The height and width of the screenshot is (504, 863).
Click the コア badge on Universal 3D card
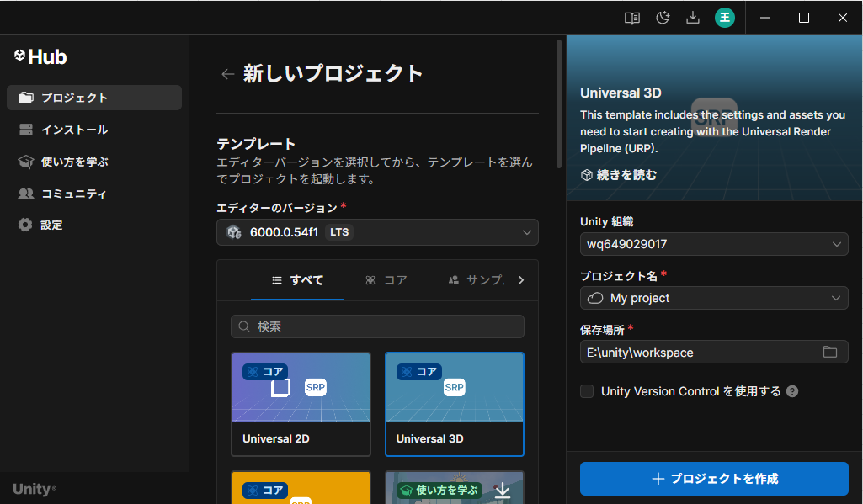[x=418, y=372]
